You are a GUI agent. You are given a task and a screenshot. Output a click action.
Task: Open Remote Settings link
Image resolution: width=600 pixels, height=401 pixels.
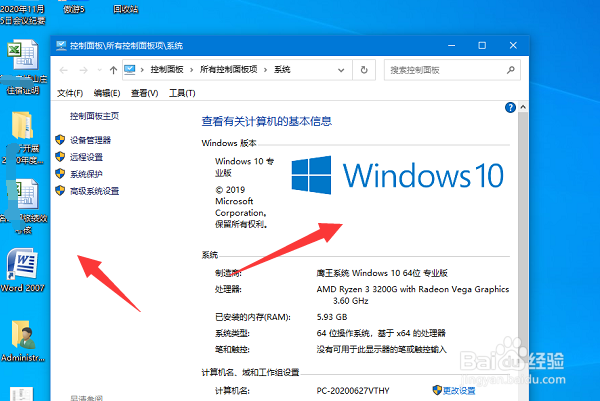[x=86, y=157]
